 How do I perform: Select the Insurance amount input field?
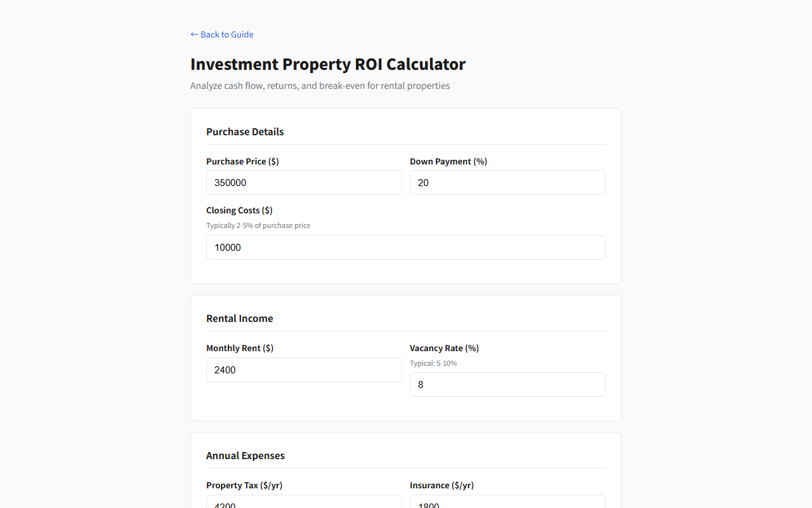pyautogui.click(x=507, y=502)
